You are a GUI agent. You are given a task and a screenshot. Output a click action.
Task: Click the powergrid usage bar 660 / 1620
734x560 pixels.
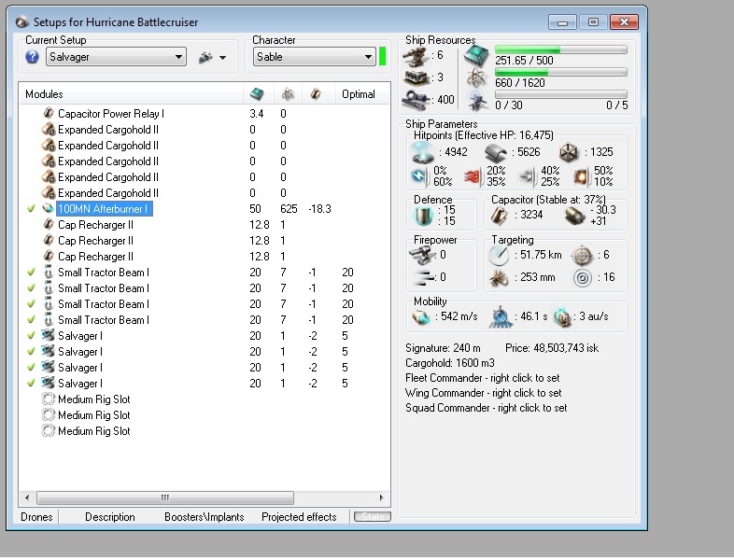click(561, 72)
